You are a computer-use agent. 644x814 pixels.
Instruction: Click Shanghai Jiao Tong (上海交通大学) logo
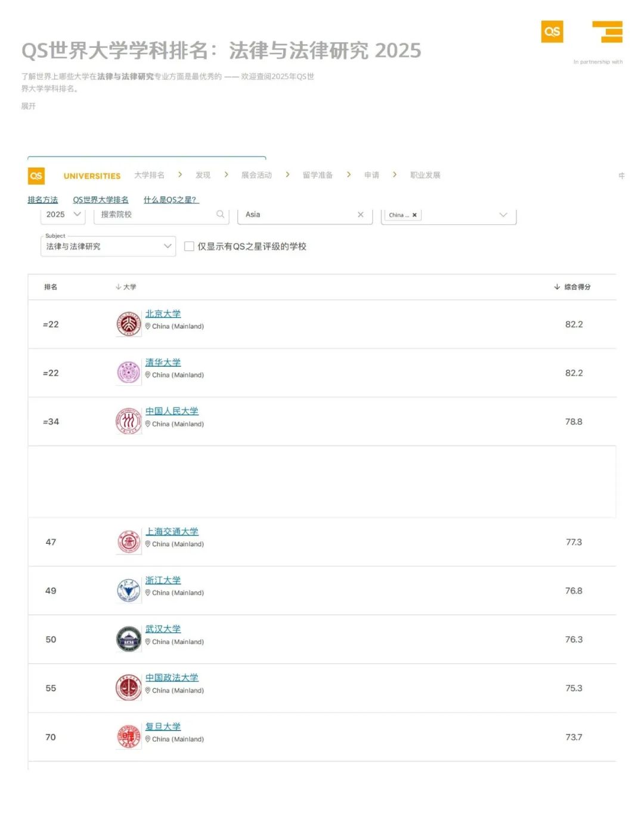(128, 542)
